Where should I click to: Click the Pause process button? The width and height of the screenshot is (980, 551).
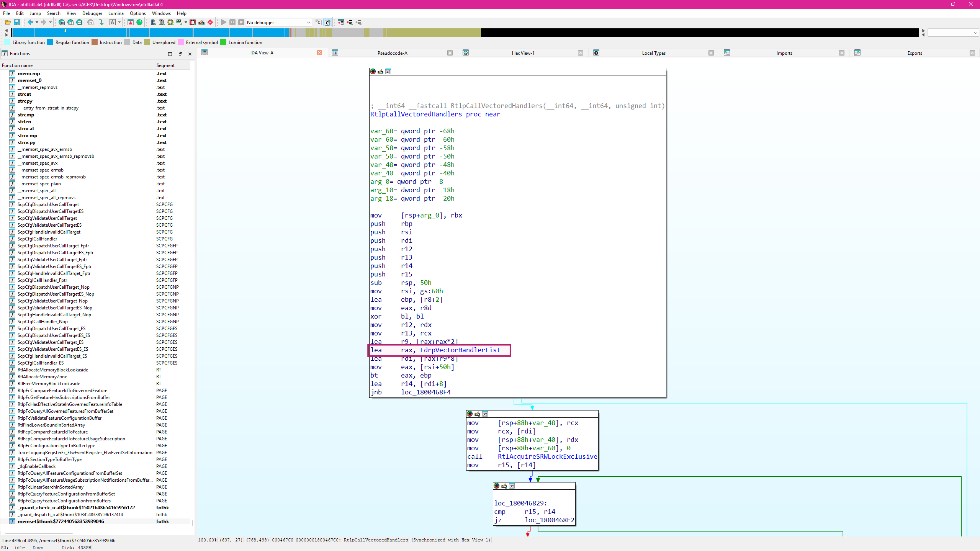232,22
